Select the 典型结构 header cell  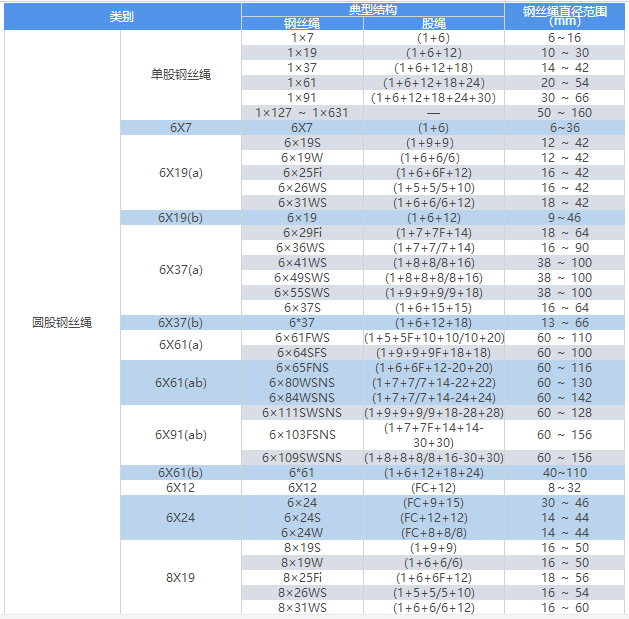point(372,9)
